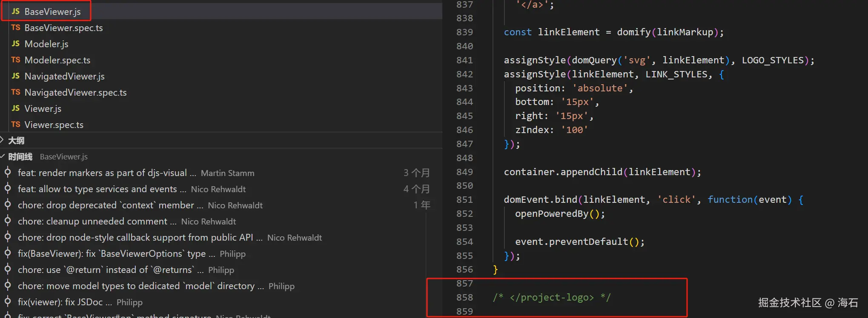Place cursor on 'LINK_STYLES' in line 842
The image size is (868, 318).
676,74
